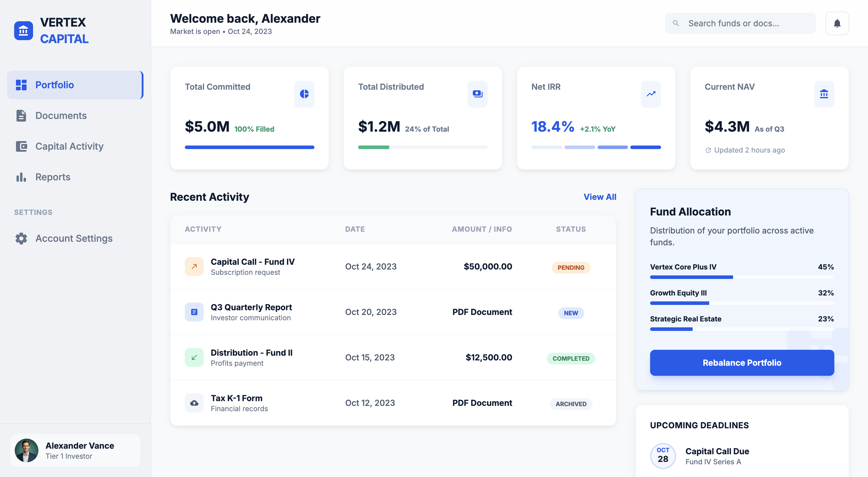Click the Rebalance Portfolio button

tap(742, 363)
